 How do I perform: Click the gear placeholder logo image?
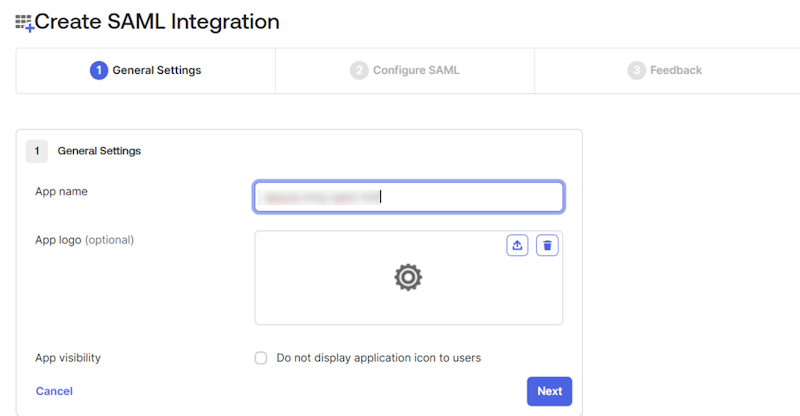tap(408, 278)
